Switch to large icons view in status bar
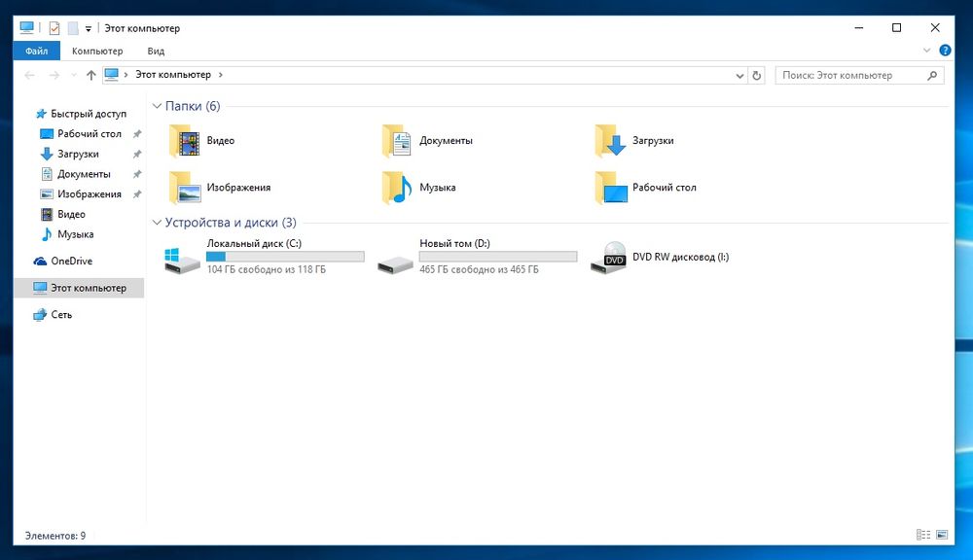 (942, 535)
